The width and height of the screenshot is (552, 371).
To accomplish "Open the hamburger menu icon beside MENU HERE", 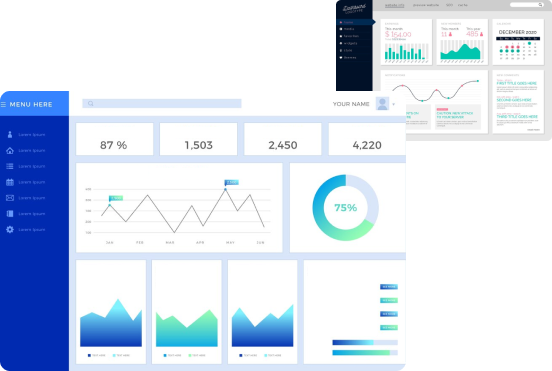I will click(x=4, y=105).
